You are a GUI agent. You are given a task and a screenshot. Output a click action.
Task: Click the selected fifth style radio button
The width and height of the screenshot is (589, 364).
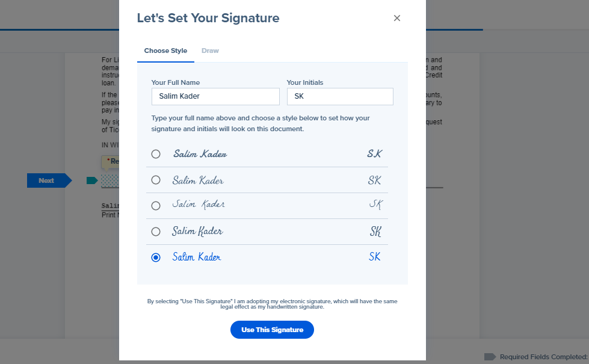click(x=155, y=258)
